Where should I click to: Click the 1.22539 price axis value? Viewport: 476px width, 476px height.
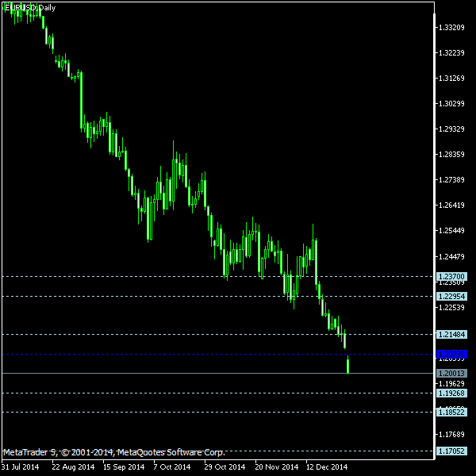point(451,308)
